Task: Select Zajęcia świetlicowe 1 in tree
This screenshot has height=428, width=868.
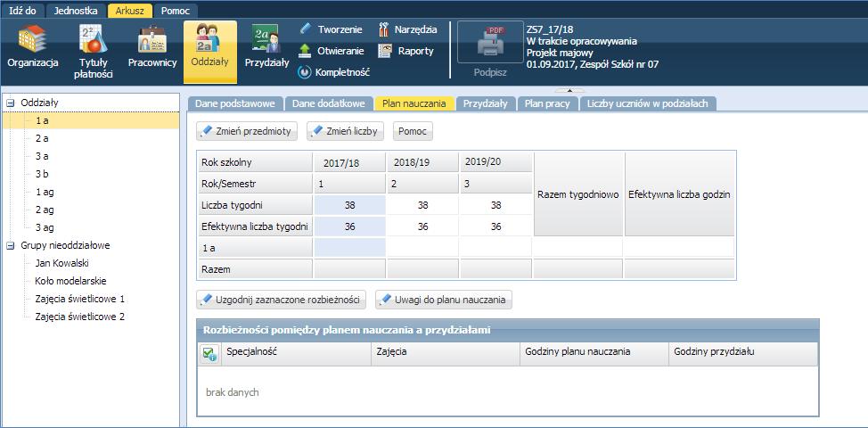Action: point(79,299)
